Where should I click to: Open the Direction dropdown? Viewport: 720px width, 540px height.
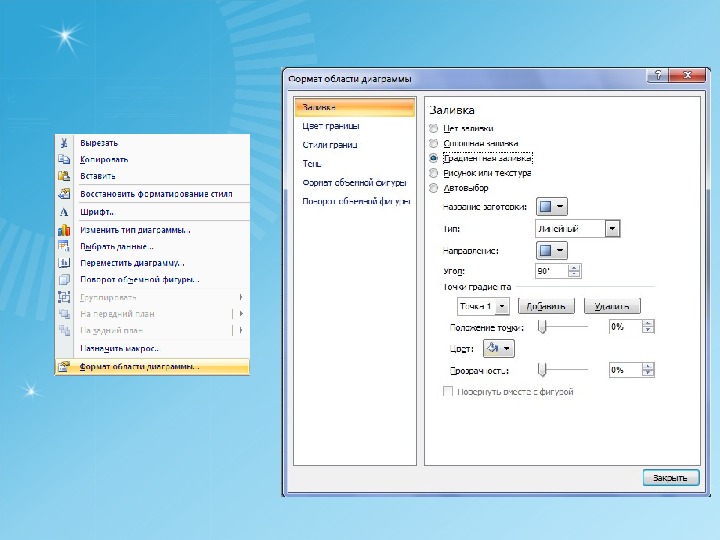pyautogui.click(x=551, y=250)
